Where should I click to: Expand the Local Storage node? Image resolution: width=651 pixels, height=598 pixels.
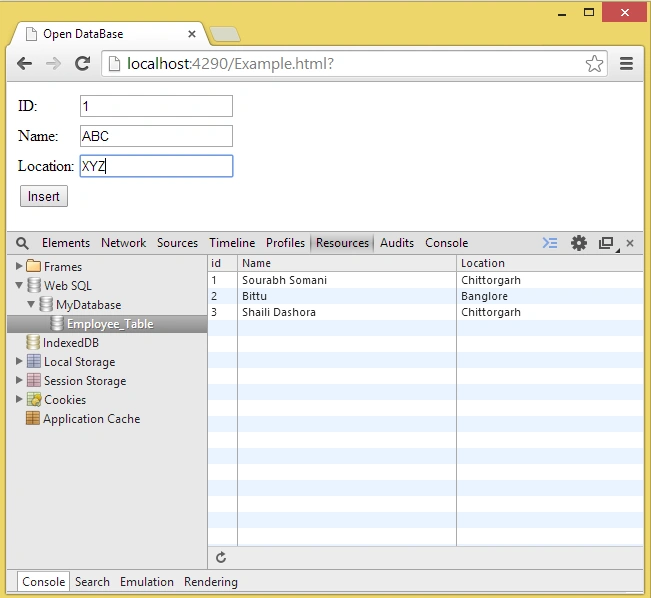pyautogui.click(x=19, y=361)
